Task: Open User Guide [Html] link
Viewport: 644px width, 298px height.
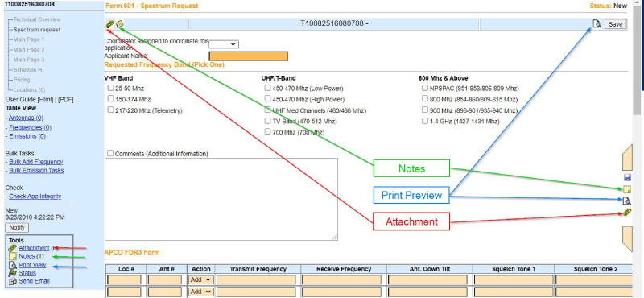Action: pos(45,100)
